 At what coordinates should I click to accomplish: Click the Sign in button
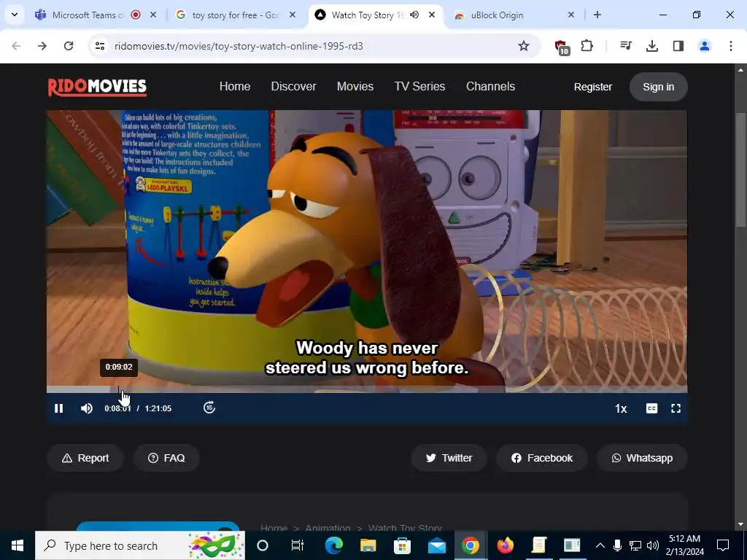(659, 87)
